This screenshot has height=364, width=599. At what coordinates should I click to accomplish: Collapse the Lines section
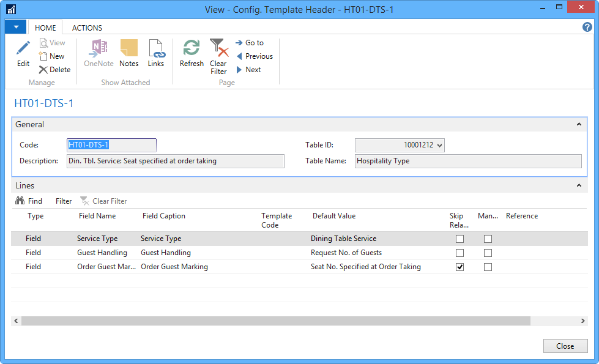(x=579, y=185)
